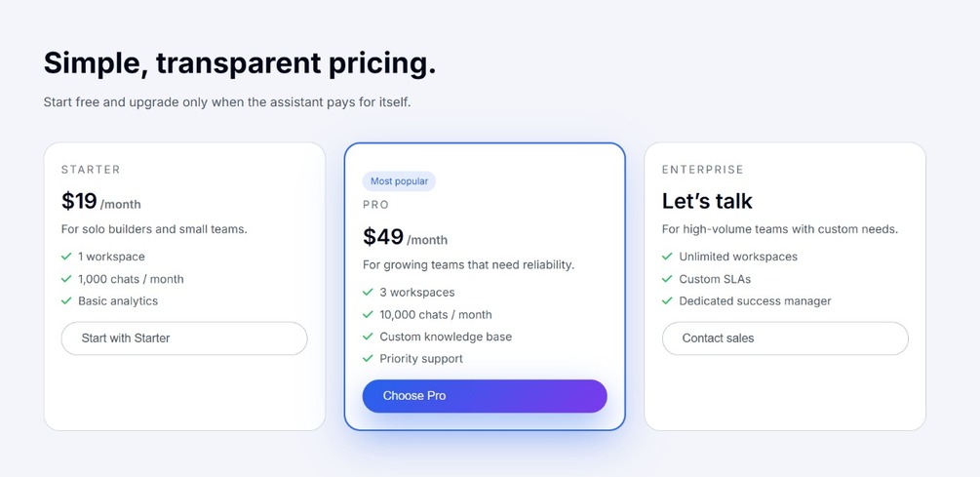Click the Priority support checkmark icon
Screen dimensions: 980x477
tap(368, 359)
